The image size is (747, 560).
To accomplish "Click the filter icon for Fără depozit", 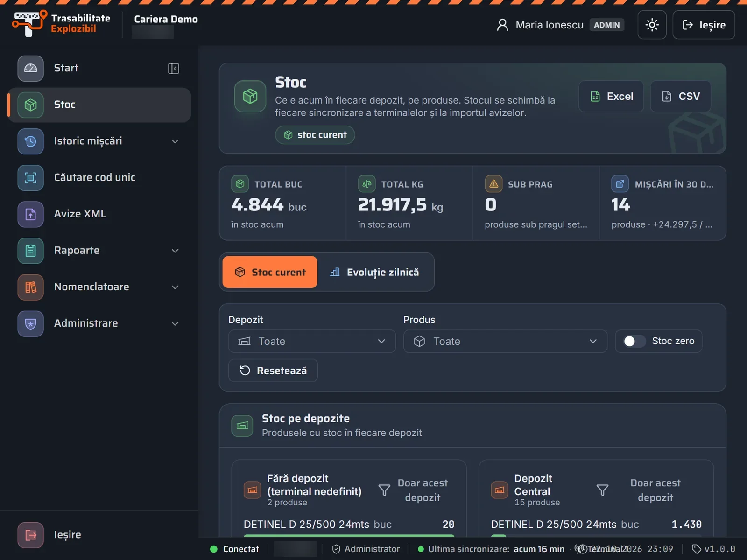I will (384, 490).
